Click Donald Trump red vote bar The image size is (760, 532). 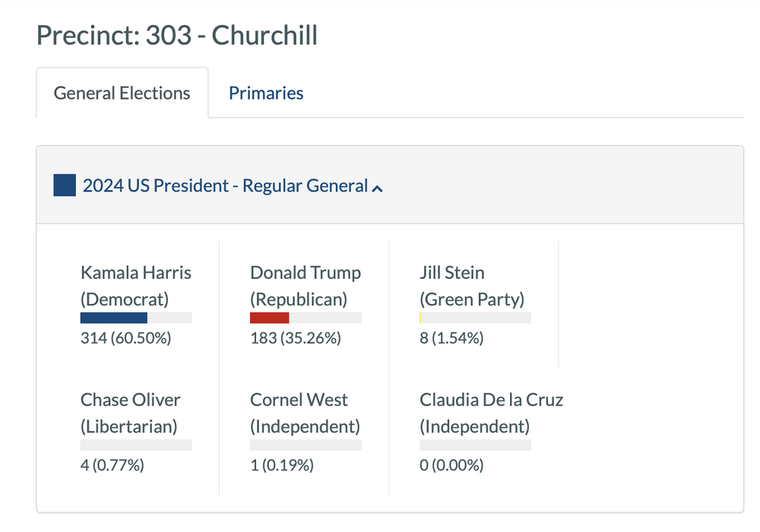pyautogui.click(x=270, y=318)
